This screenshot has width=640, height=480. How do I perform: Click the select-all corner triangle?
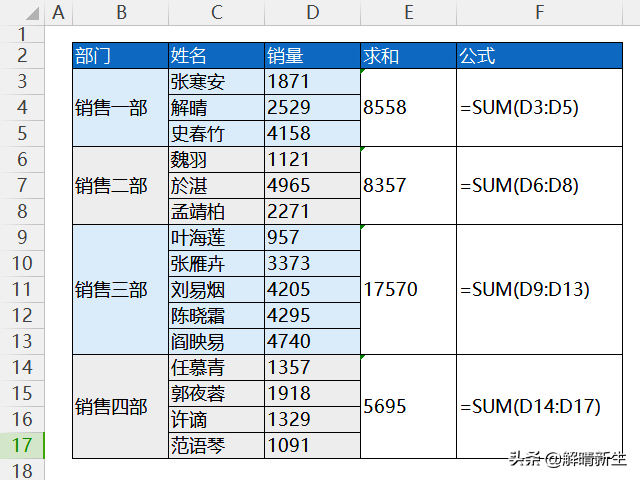pos(33,13)
